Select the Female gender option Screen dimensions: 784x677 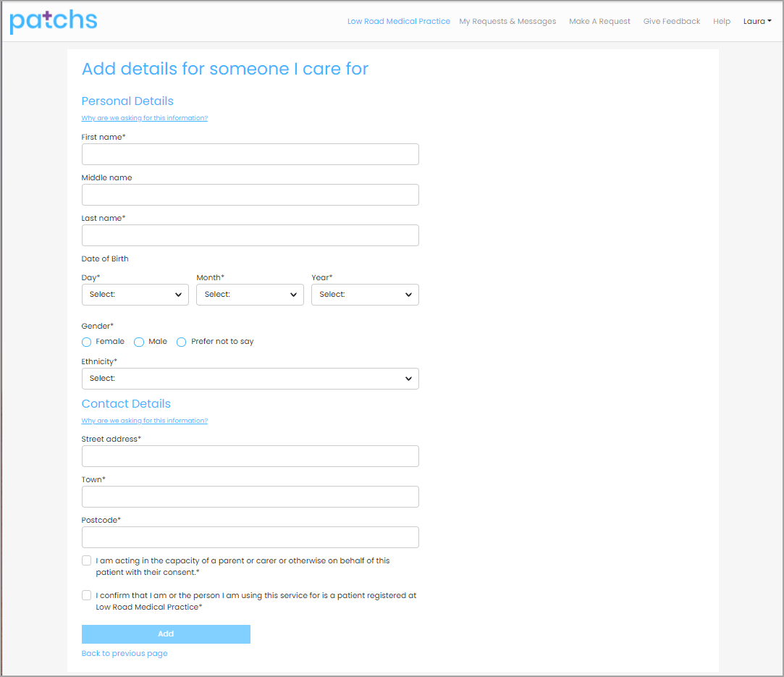pos(86,341)
